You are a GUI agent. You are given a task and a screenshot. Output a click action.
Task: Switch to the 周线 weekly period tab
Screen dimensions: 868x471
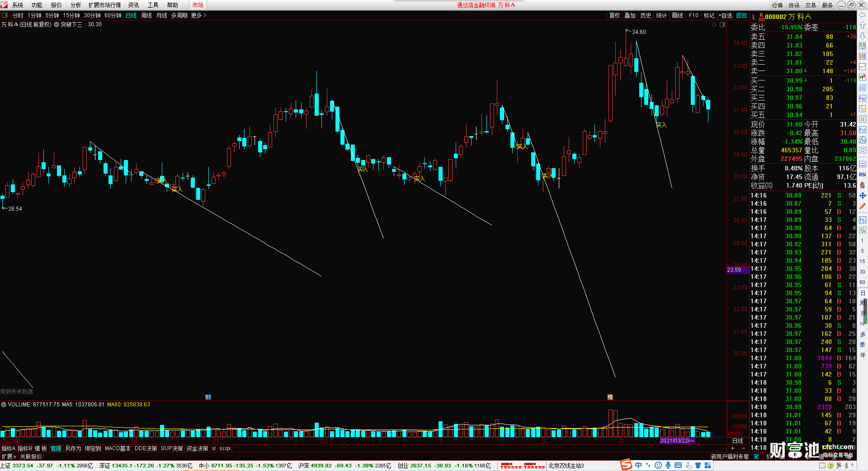click(x=146, y=15)
